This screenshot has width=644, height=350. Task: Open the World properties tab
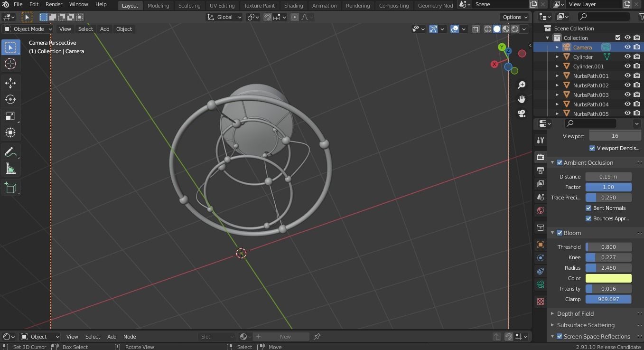coord(540,210)
